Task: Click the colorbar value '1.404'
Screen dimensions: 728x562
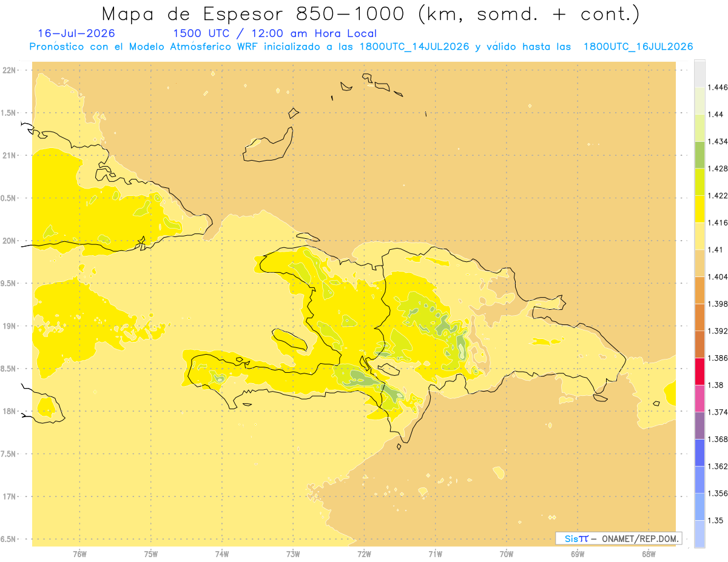Action: tap(717, 276)
